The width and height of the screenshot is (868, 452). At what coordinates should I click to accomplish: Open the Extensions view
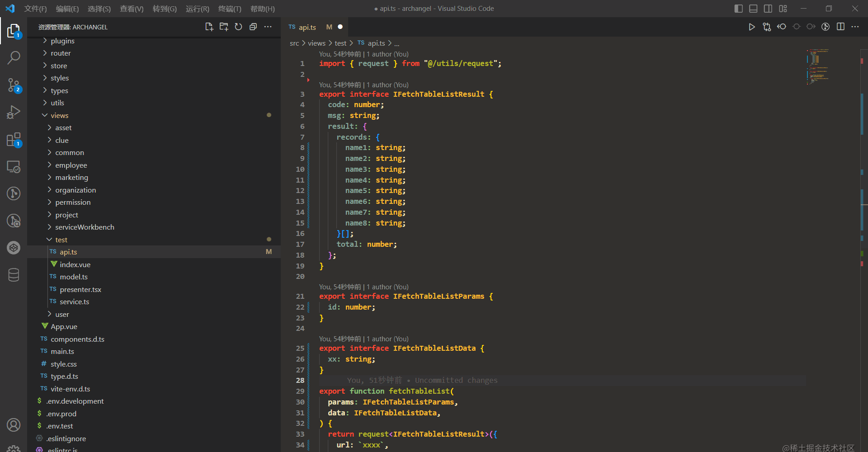(14, 139)
